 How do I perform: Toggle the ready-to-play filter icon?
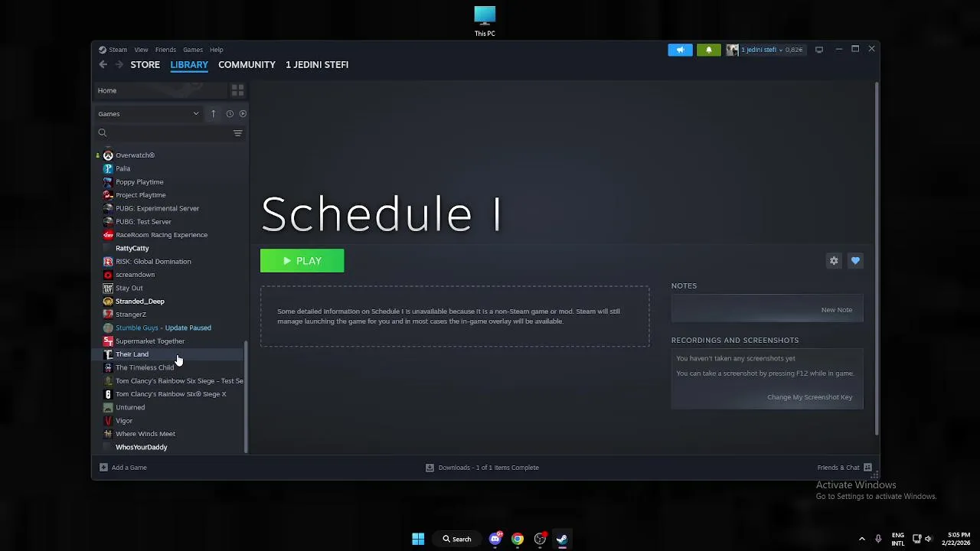243,113
